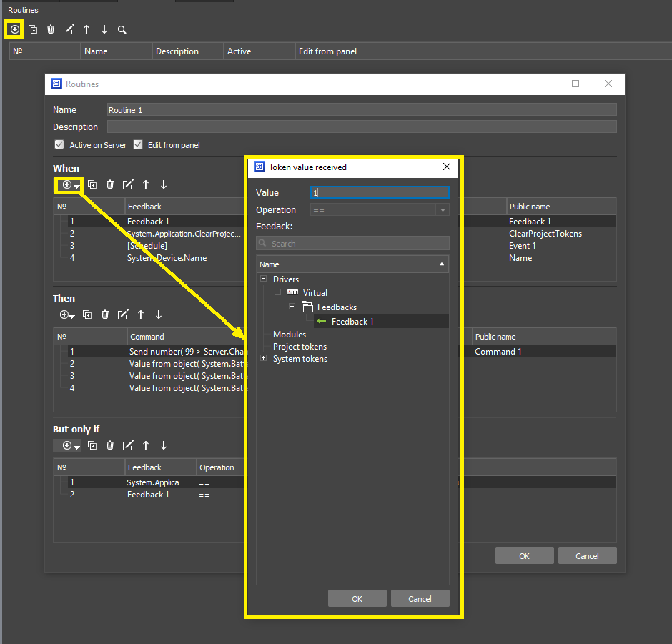Screen dimensions: 672x644
Task: Click Cancel in the Routines dialog
Action: coord(587,556)
